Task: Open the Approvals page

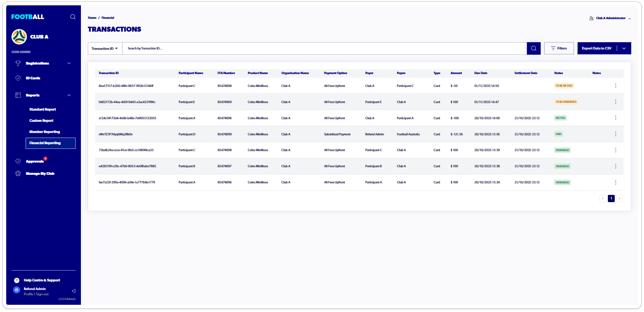Action: coord(35,161)
